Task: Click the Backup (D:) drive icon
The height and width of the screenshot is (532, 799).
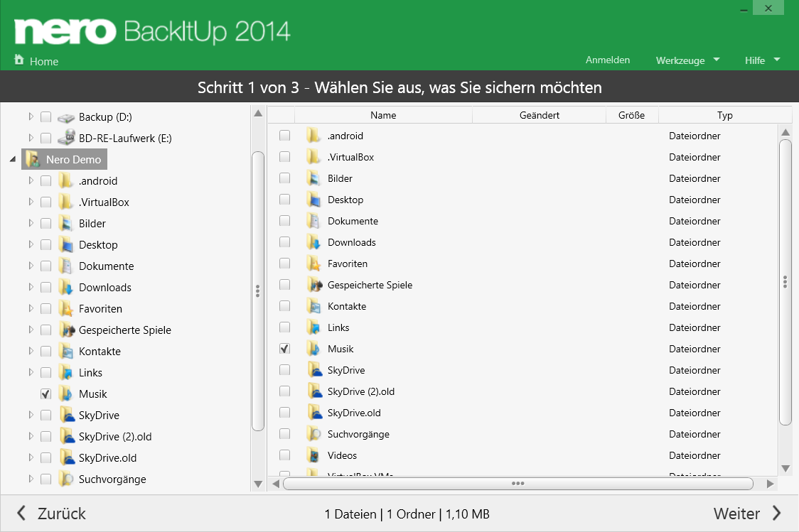Action: pyautogui.click(x=66, y=118)
